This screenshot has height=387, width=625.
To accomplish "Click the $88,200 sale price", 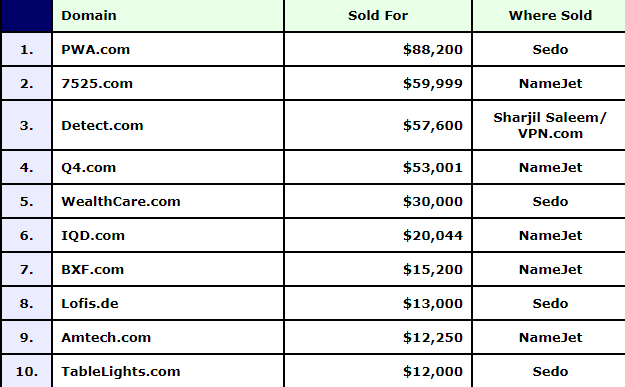I will pos(433,49).
